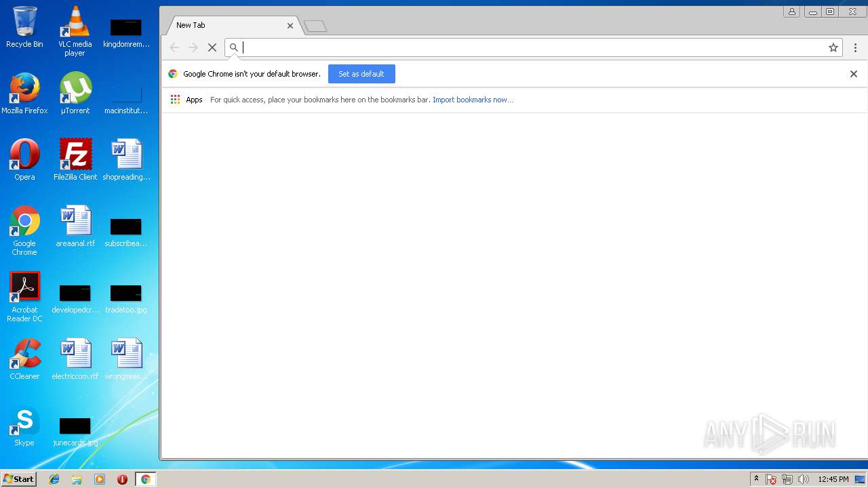Open Mozilla Firefox desktop shortcut
This screenshot has height=488, width=868.
click(x=24, y=94)
